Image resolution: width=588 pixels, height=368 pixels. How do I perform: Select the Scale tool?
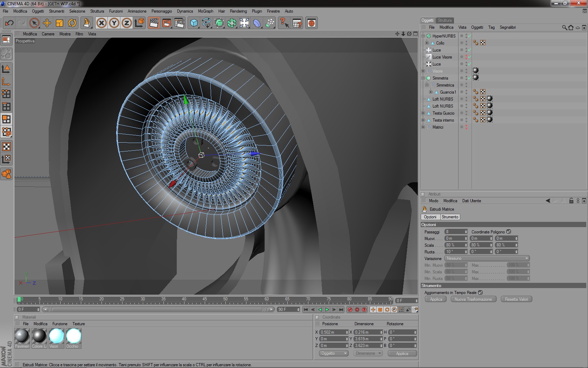click(x=59, y=23)
